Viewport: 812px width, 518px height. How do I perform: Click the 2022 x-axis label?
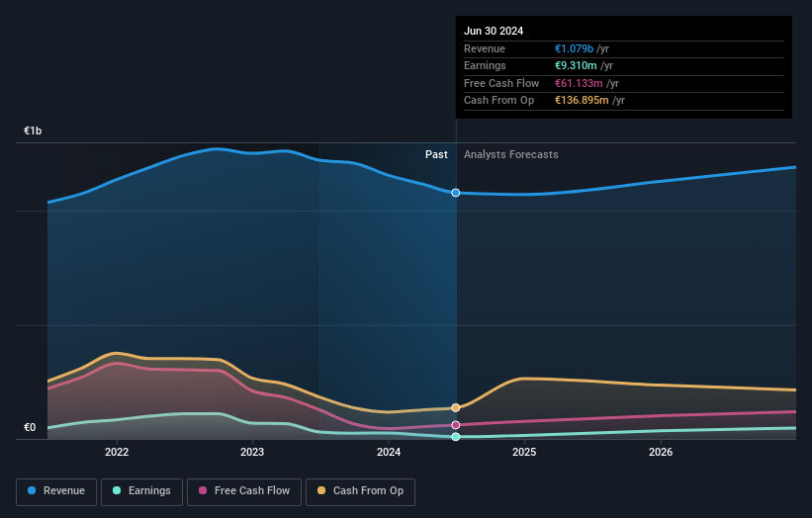pyautogui.click(x=117, y=452)
